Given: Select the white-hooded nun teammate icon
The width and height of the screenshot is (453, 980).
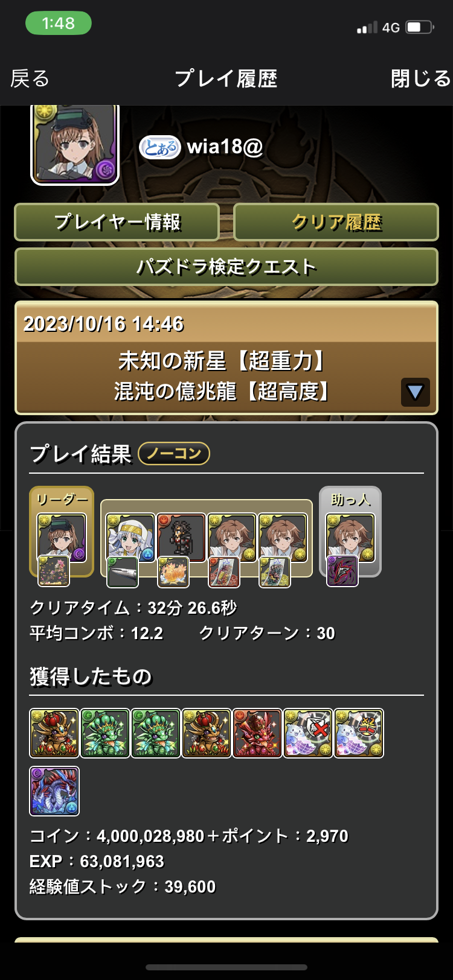Looking at the screenshot, I should point(130,538).
